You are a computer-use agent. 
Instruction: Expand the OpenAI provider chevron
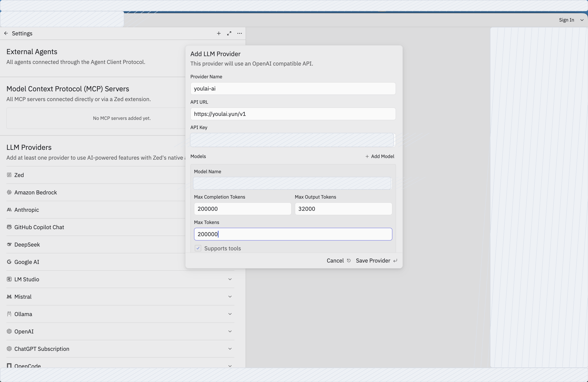coord(230,331)
